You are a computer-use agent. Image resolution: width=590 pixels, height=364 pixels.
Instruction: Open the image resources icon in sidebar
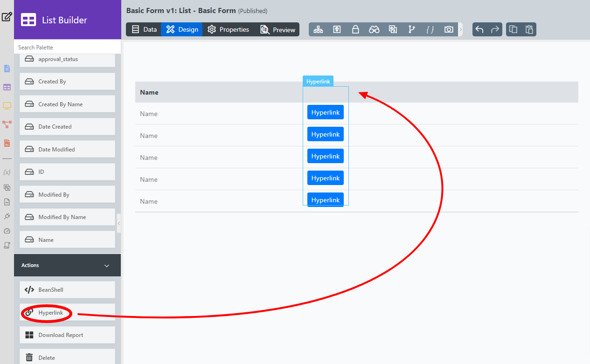pyautogui.click(x=7, y=202)
